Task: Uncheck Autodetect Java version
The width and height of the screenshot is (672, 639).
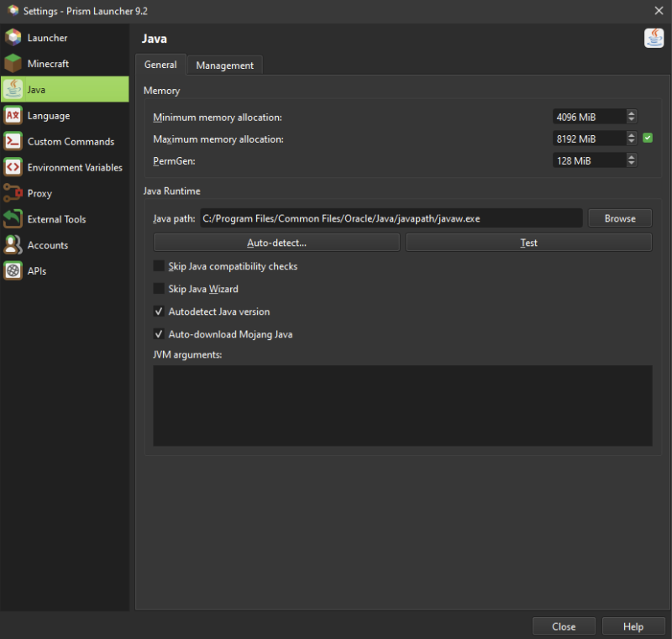Action: (159, 312)
